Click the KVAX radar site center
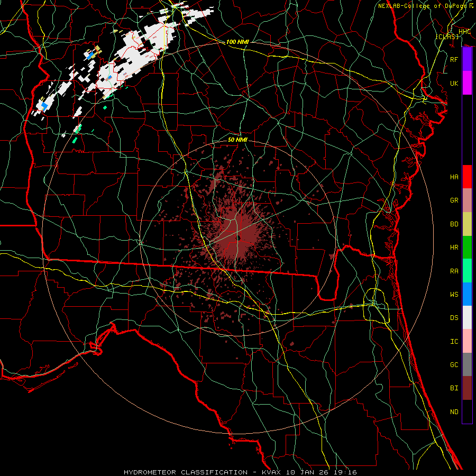Viewport: 476px width, 476px height. [x=239, y=237]
